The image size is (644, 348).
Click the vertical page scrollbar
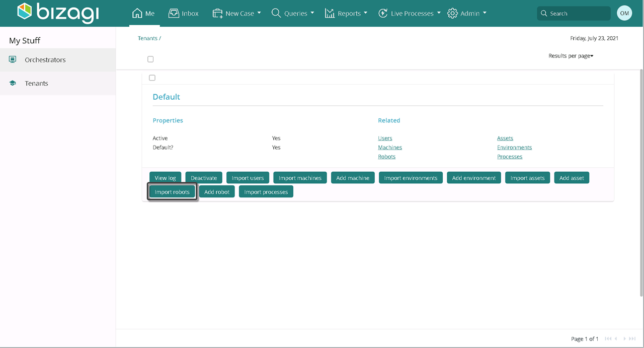pos(641,183)
